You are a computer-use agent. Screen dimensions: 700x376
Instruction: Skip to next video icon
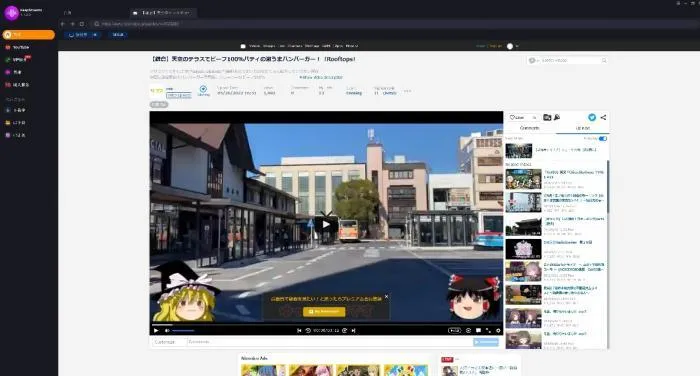354,331
